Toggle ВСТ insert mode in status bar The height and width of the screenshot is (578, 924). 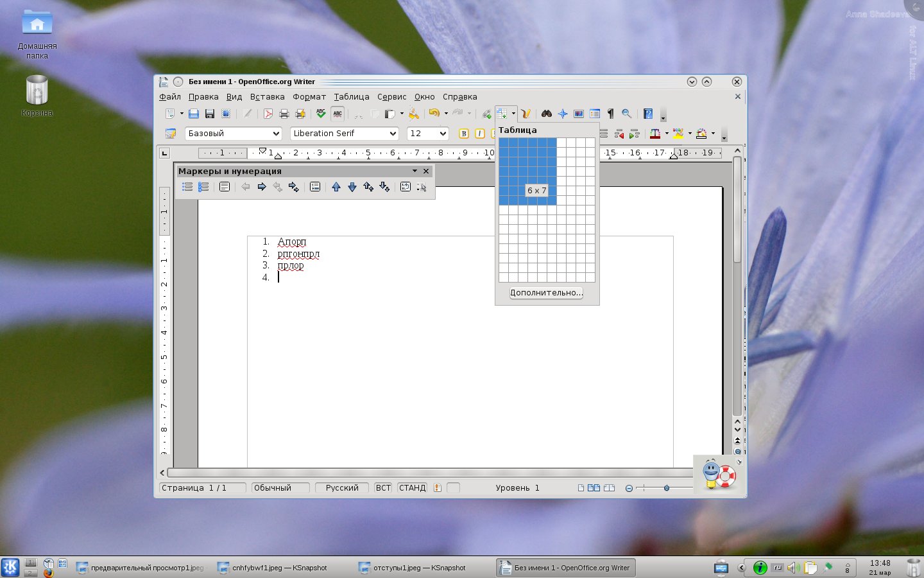click(x=383, y=488)
